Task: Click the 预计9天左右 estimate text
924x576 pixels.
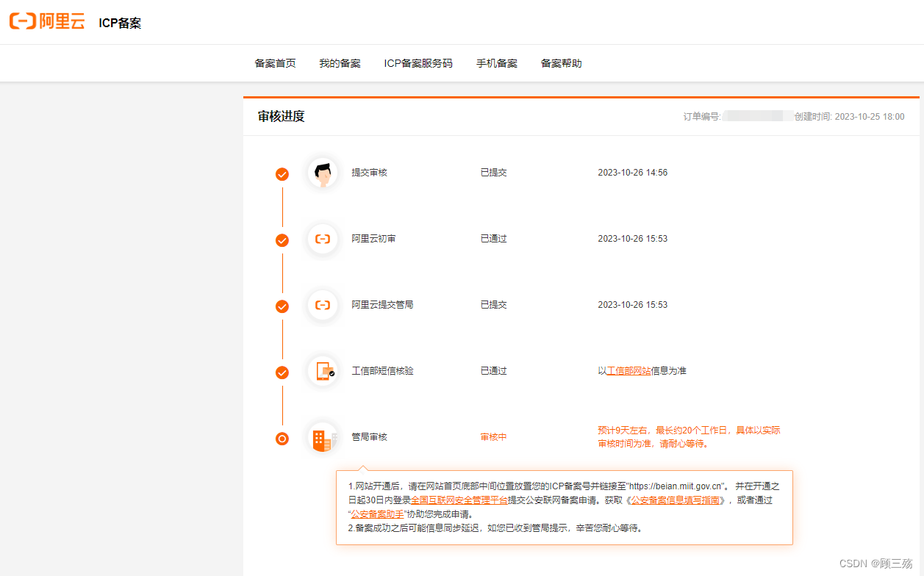Action: (689, 437)
